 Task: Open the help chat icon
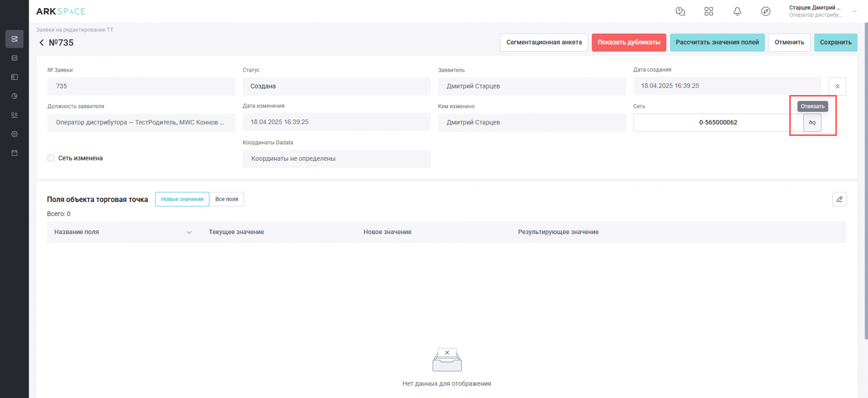pyautogui.click(x=680, y=11)
